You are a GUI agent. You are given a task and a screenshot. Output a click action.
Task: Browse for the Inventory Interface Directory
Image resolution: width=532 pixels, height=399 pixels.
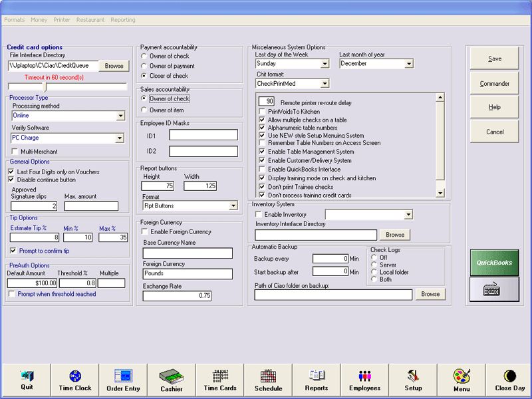(395, 235)
